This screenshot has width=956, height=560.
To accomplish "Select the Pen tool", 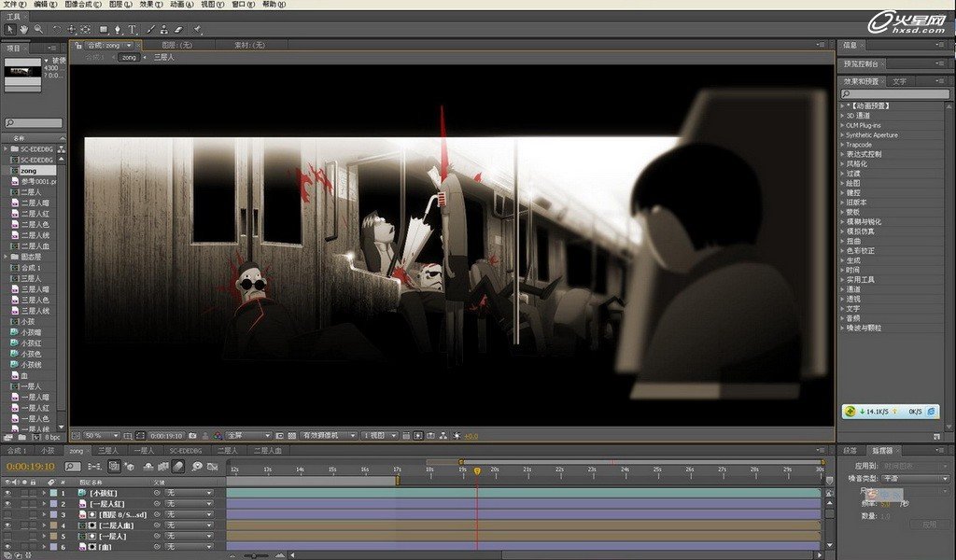I will 118,30.
